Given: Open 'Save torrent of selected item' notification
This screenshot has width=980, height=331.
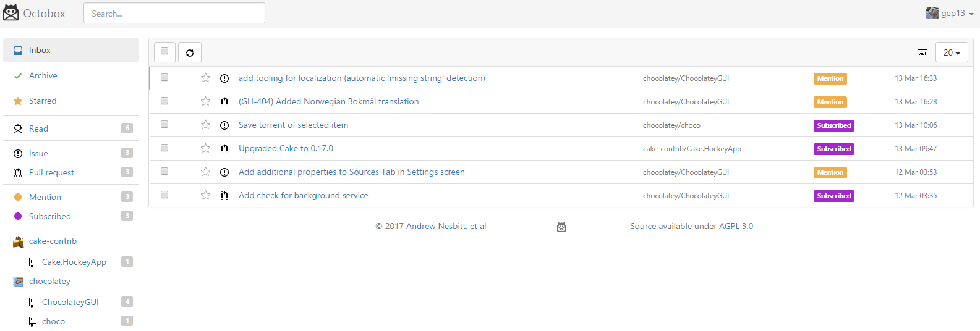Looking at the screenshot, I should coord(293,125).
